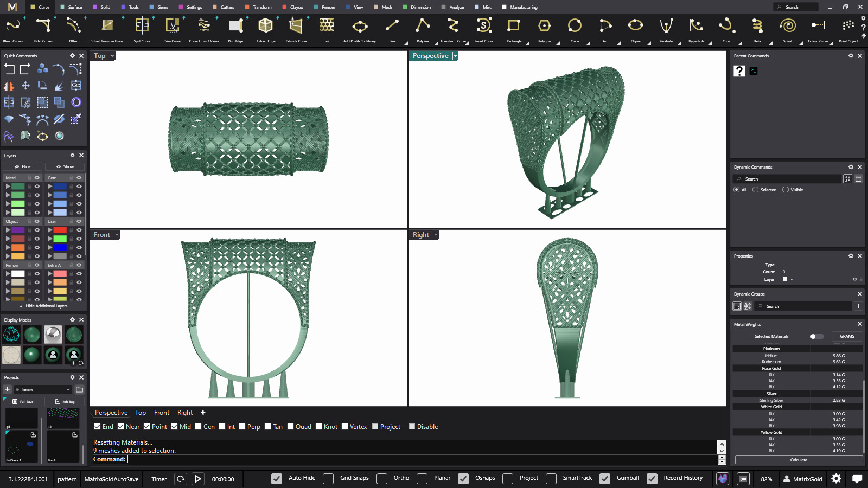The width and height of the screenshot is (868, 488).
Task: Open the Pattern project dropdown
Action: pyautogui.click(x=43, y=389)
